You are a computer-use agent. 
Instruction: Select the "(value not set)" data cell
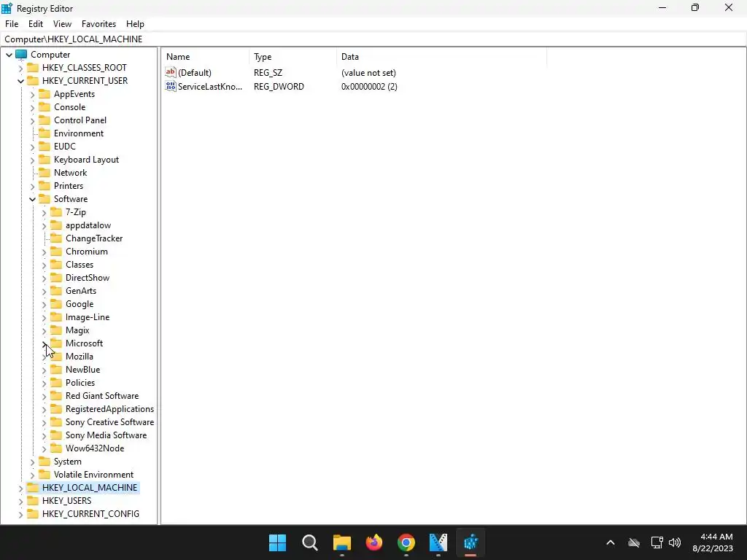[368, 73]
